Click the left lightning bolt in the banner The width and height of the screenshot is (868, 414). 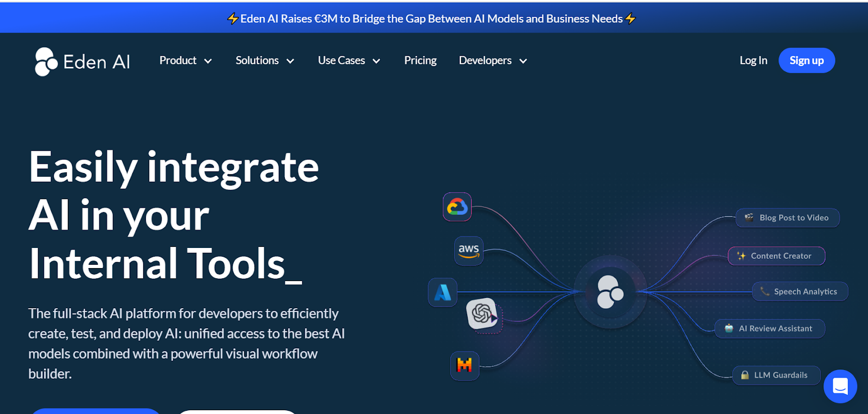point(233,19)
